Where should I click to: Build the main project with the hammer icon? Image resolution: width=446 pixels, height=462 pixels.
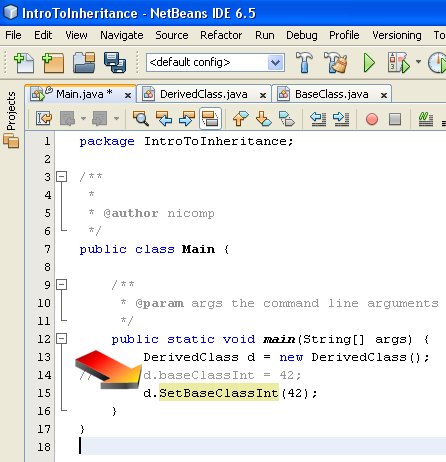coord(304,62)
